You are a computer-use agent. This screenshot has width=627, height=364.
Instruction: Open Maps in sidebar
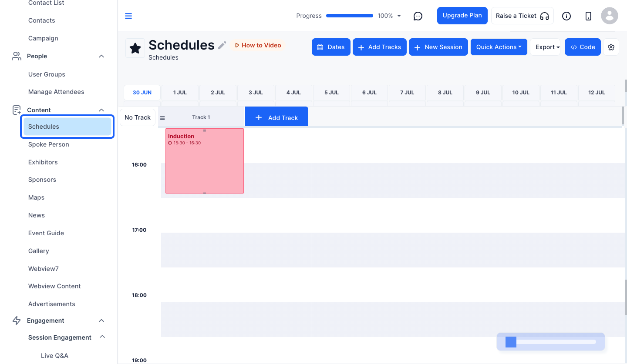[x=37, y=197]
